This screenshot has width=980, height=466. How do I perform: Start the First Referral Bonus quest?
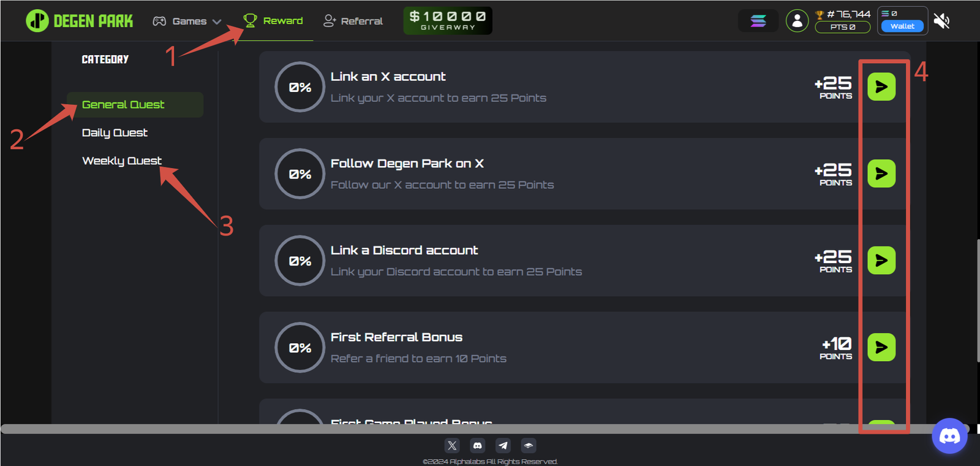[881, 347]
